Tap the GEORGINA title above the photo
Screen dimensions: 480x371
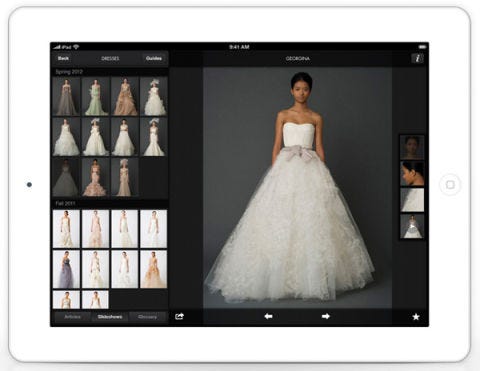(x=298, y=58)
